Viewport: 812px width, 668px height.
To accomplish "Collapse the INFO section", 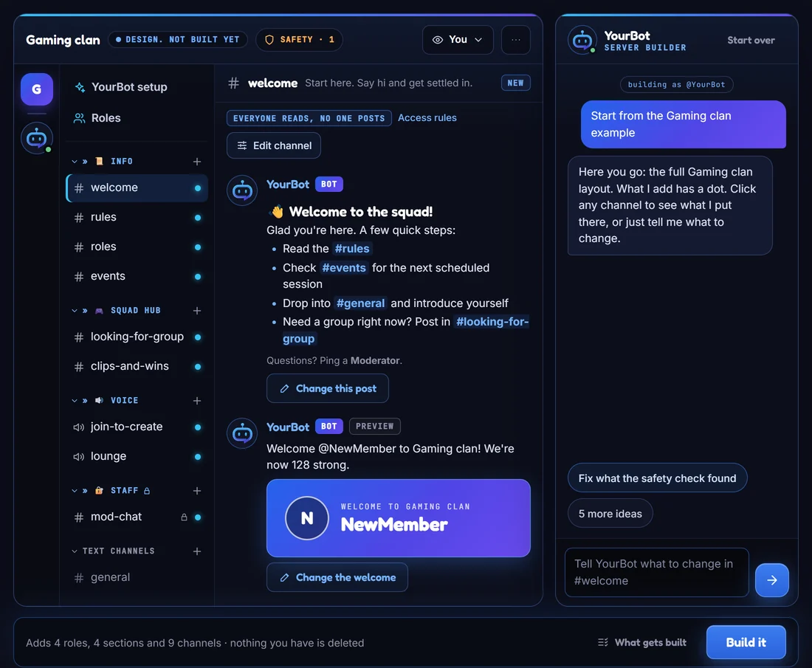I will click(x=75, y=162).
